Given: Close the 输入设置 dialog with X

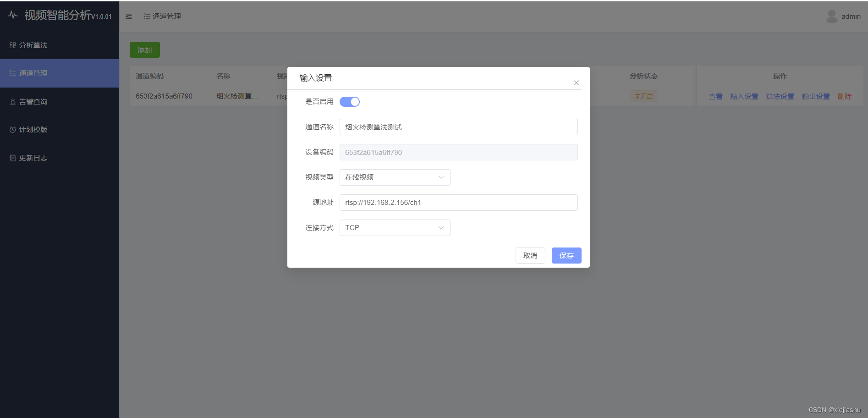Looking at the screenshot, I should pyautogui.click(x=577, y=83).
